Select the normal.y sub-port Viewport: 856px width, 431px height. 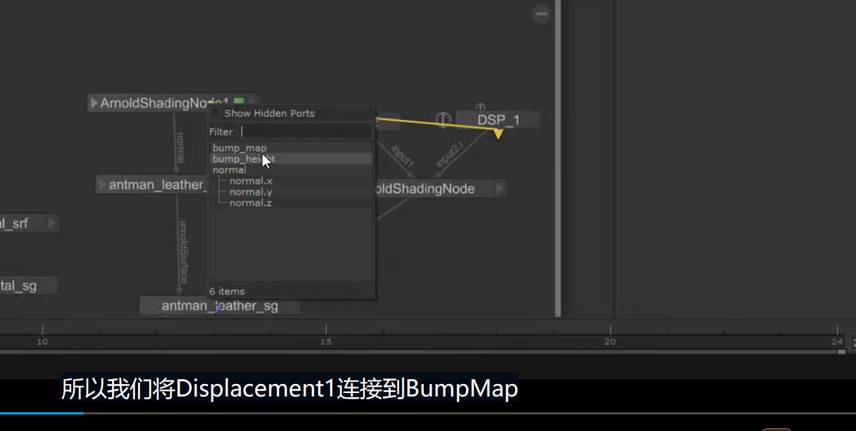[250, 192]
